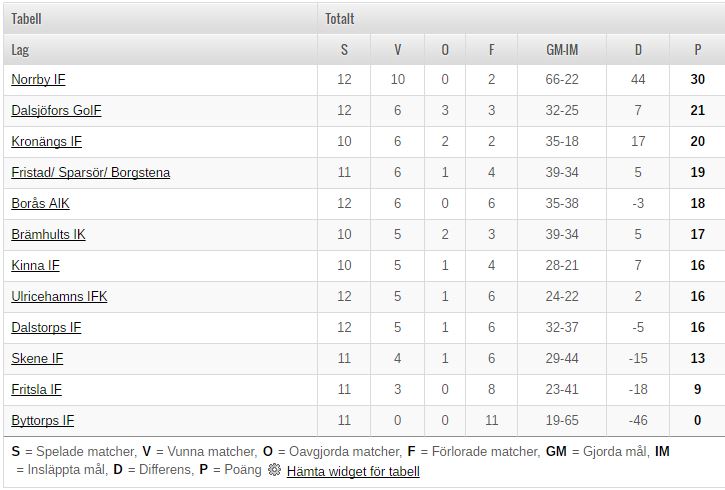
Task: Open the Norrby IF team page
Action: 38,79
